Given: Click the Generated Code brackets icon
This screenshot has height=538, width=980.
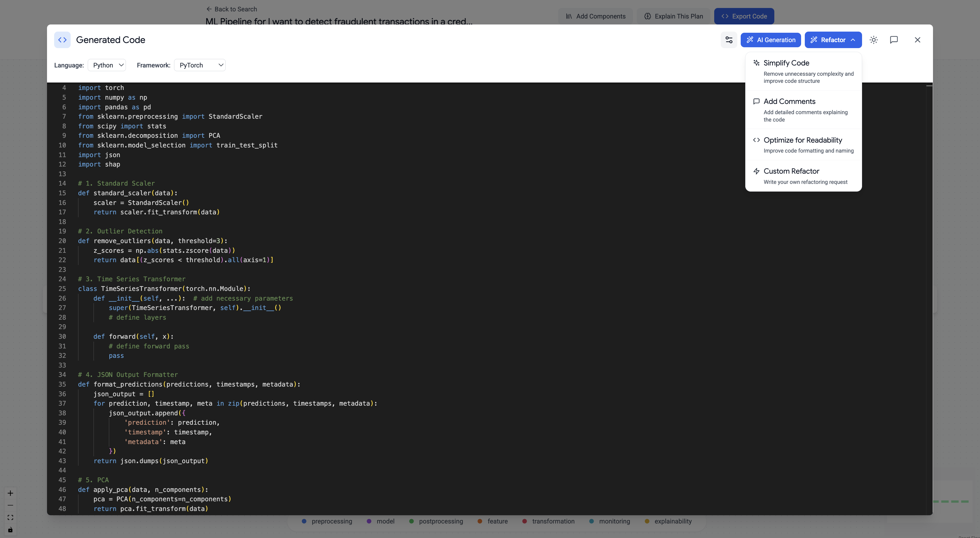Looking at the screenshot, I should click(x=62, y=40).
